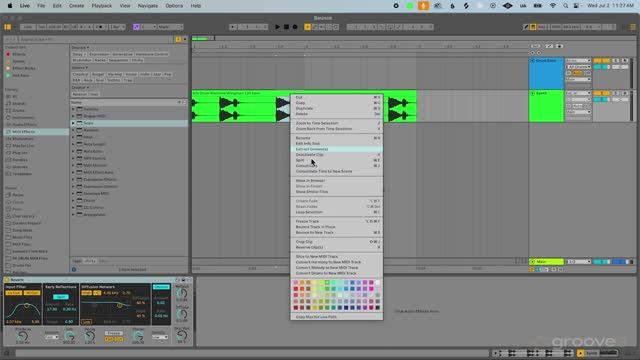Open the Create menu in the menu bar

coord(76,6)
